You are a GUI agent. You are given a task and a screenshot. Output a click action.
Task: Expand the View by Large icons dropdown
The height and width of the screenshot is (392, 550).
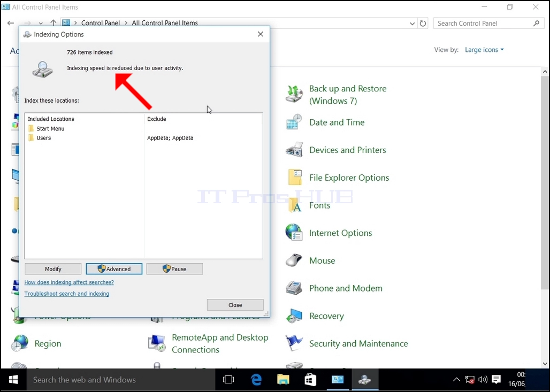[484, 50]
